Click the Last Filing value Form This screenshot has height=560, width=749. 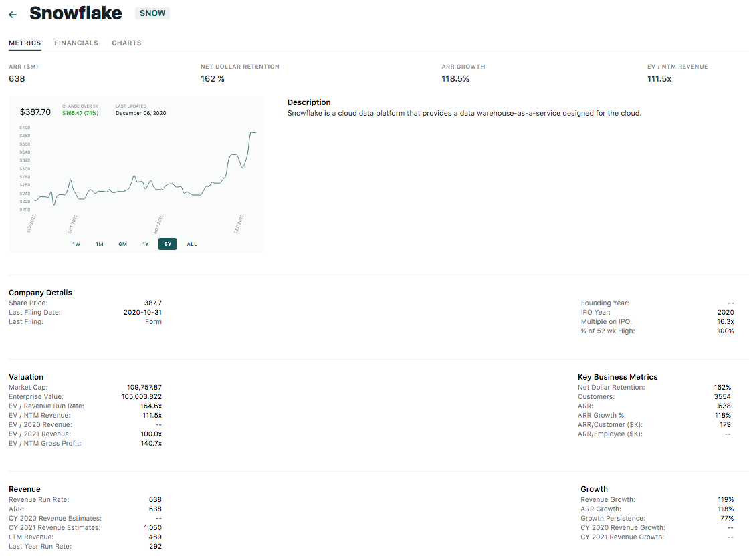(x=153, y=322)
